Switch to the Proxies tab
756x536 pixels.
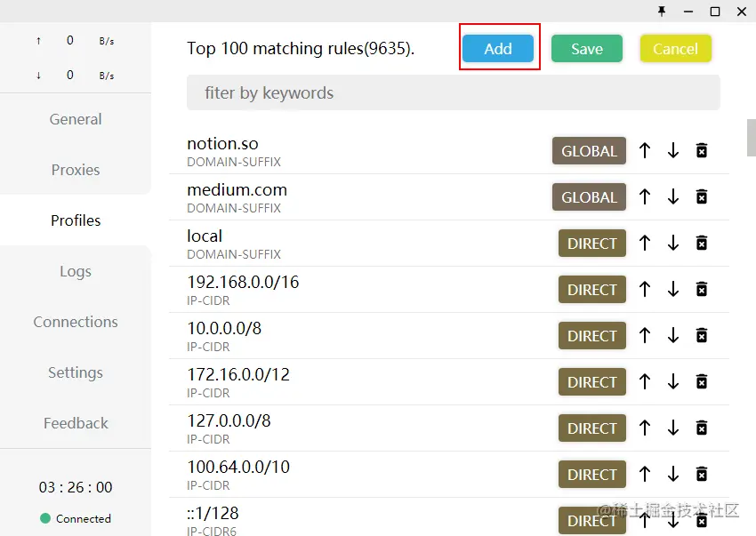(76, 170)
